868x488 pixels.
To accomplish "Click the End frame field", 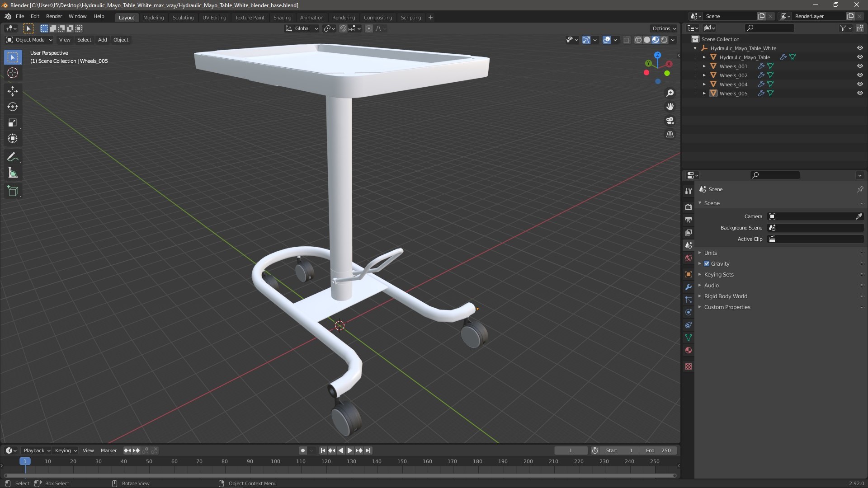I will [658, 451].
